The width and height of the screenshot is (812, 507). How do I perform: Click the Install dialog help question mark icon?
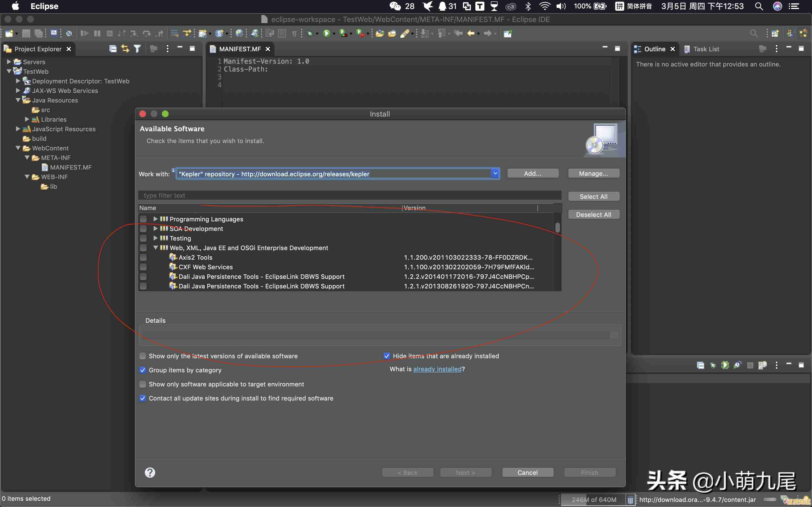point(150,472)
